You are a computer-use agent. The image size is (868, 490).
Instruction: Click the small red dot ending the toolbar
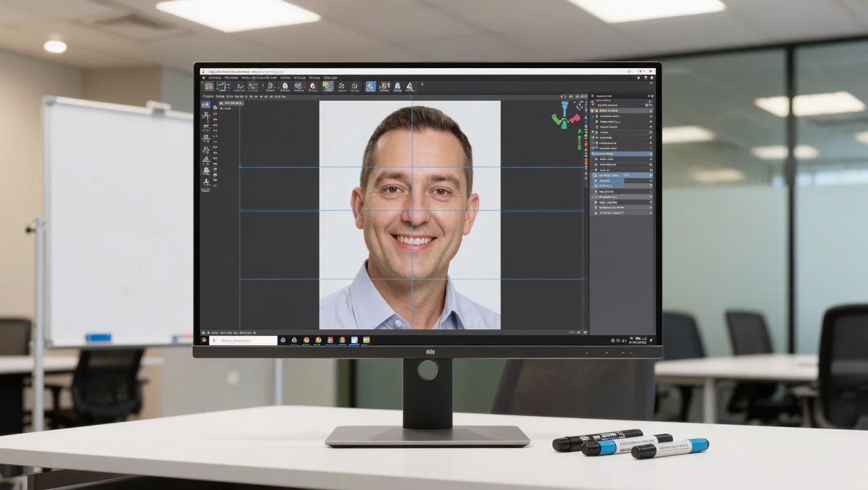422,84
